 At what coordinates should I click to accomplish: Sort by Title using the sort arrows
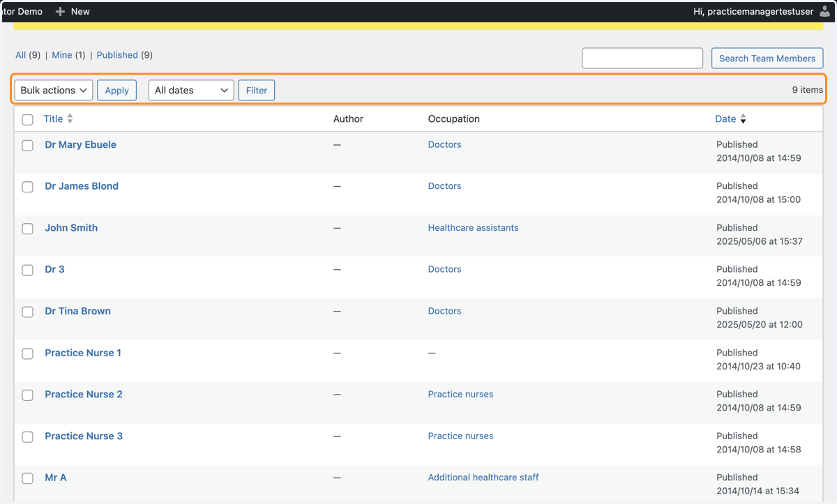[70, 119]
